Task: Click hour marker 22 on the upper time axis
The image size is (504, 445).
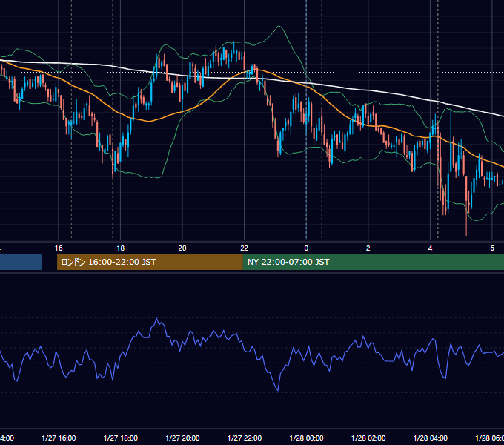Action: 245,248
